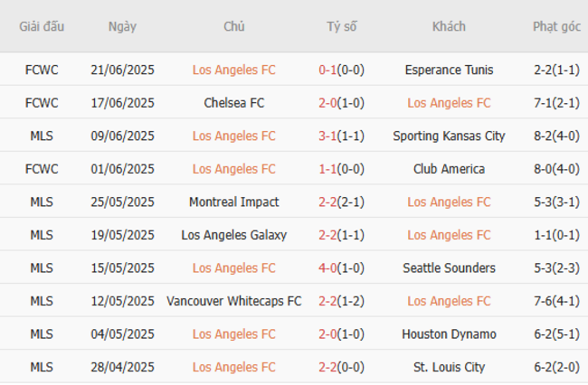
Task: Open the Club America team link
Action: click(x=449, y=169)
